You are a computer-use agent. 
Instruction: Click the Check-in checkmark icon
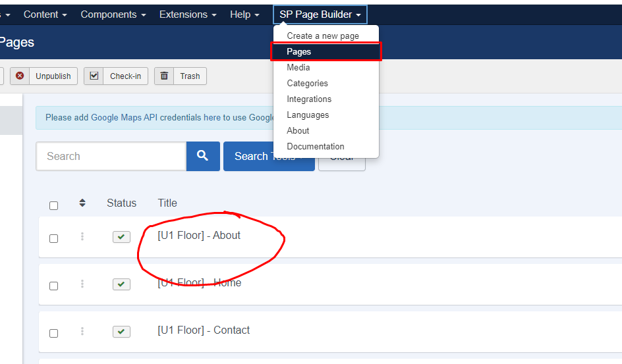click(x=94, y=76)
